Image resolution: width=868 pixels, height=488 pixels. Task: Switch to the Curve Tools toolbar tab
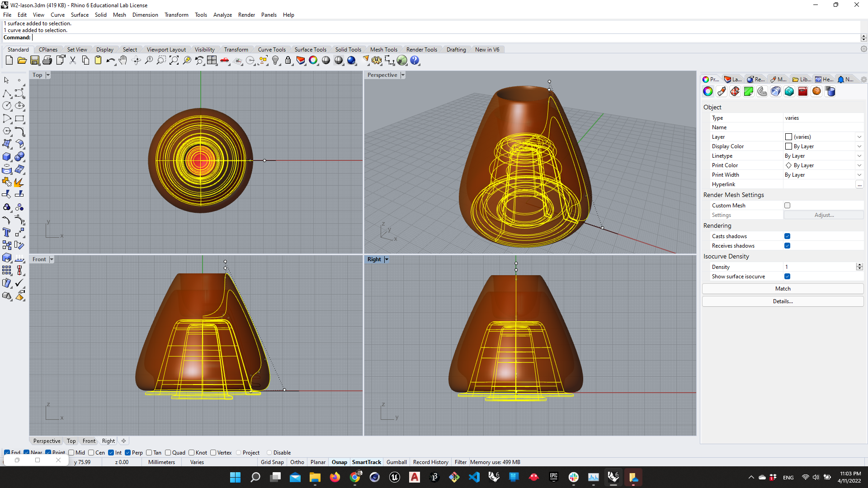272,50
